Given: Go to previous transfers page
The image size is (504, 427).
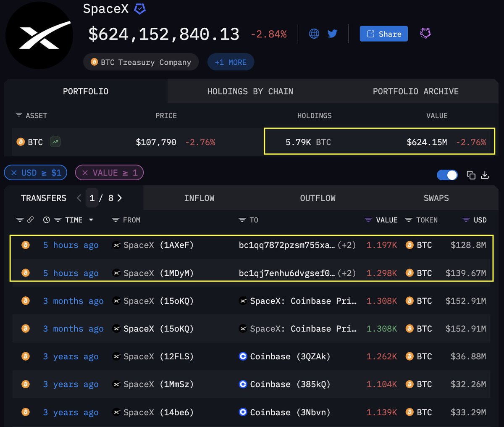Looking at the screenshot, I should (79, 198).
